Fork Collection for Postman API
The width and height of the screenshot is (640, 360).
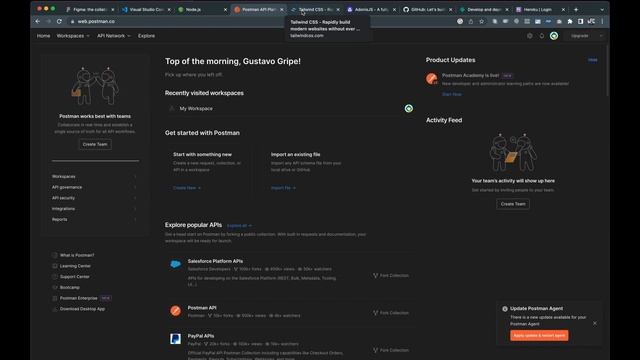coord(391,313)
